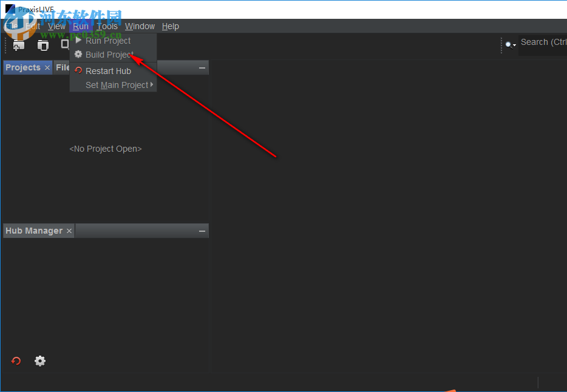Click the No Project Open placeholder text

[106, 149]
